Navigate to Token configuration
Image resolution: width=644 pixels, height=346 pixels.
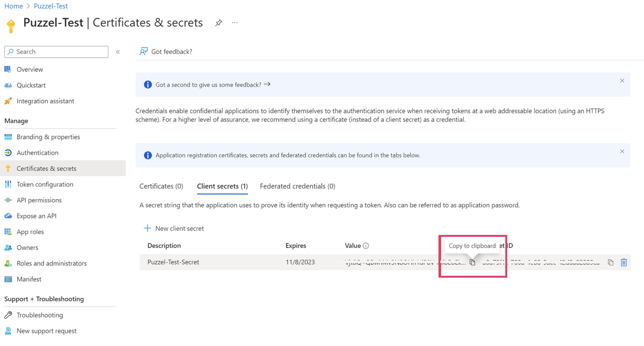[45, 184]
